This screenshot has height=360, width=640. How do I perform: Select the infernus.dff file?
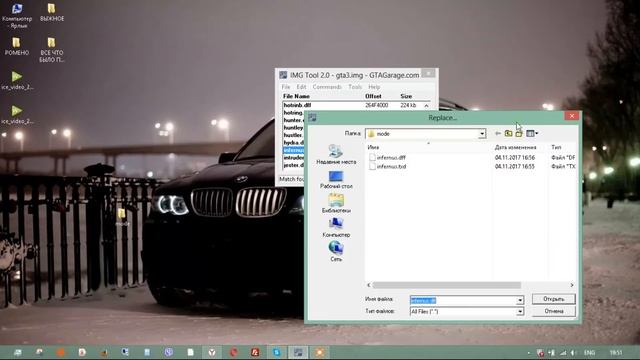387,157
